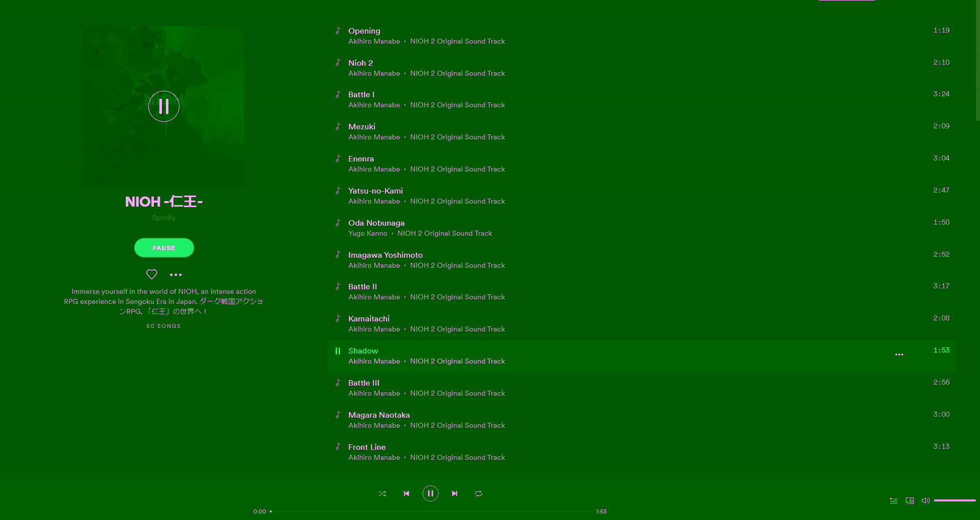Open the playlist more options menu
Image resolution: width=980 pixels, height=520 pixels.
176,275
